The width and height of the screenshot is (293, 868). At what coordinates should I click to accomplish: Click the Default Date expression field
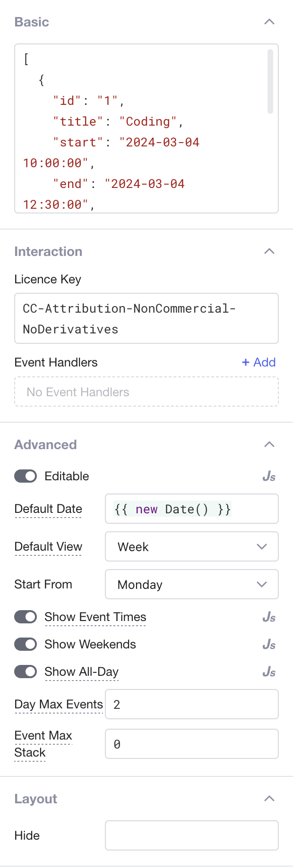click(x=191, y=509)
